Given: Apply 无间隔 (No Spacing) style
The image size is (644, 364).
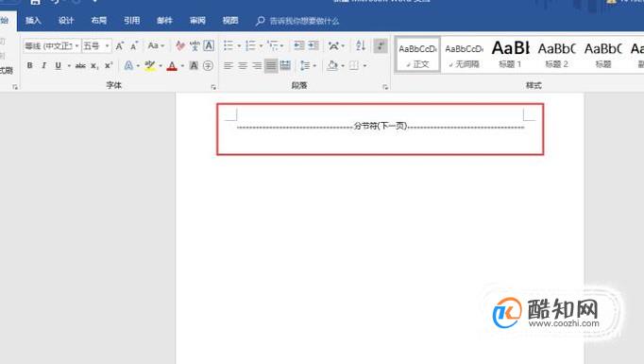Looking at the screenshot, I should coord(464,55).
